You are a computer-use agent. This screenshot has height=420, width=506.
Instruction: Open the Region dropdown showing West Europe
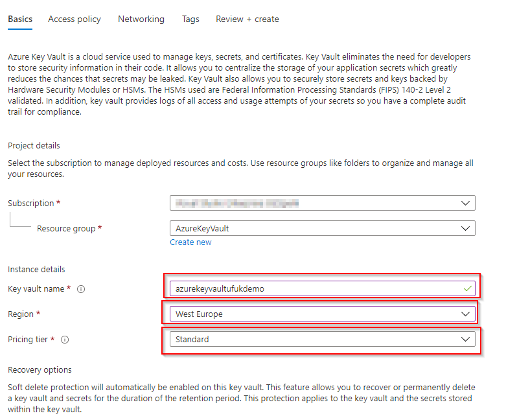[323, 314]
